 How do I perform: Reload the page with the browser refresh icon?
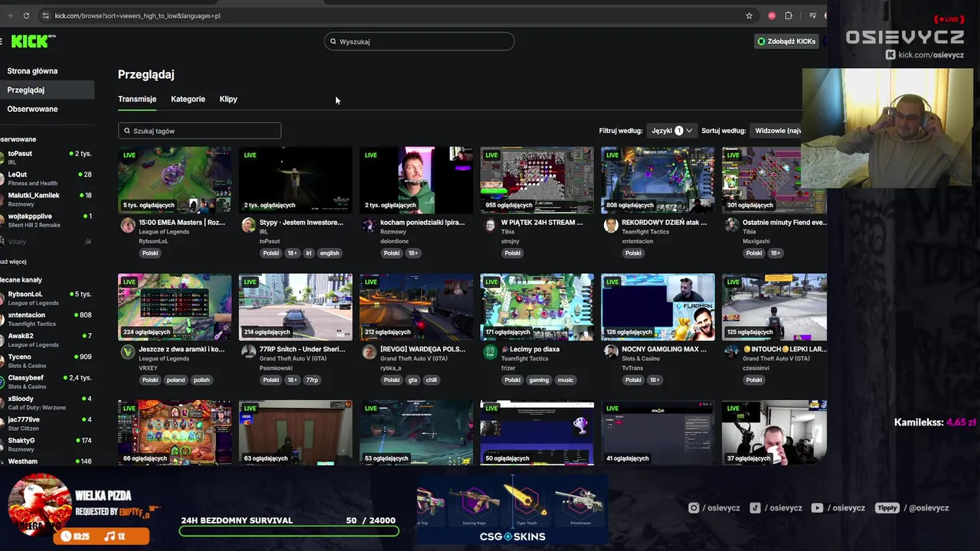(26, 15)
